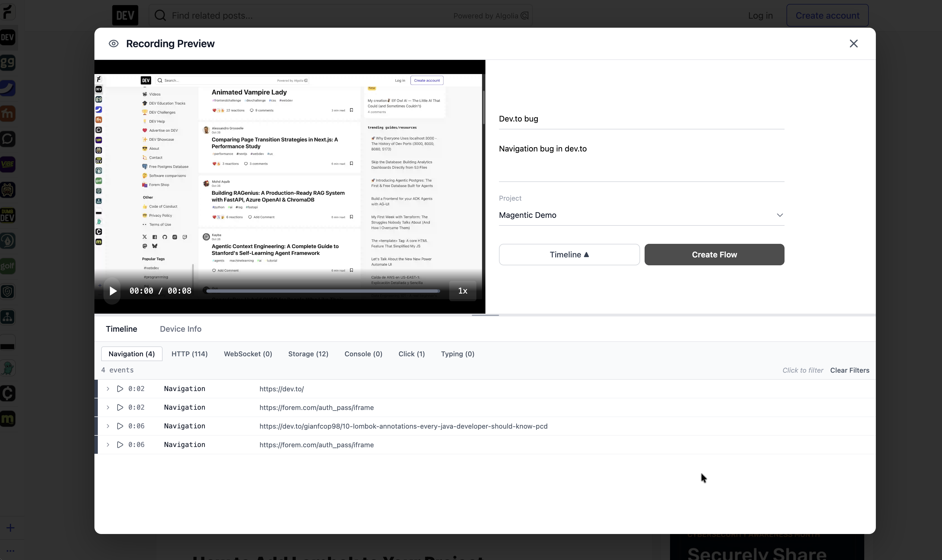Click the 1x playback speed button
Image resolution: width=942 pixels, height=560 pixels.
(463, 291)
